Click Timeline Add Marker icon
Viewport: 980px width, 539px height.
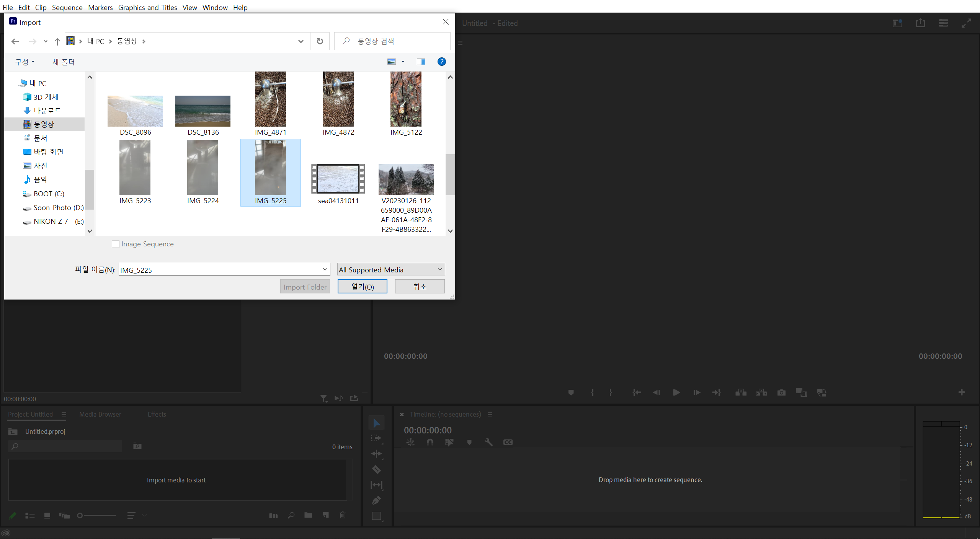[469, 442]
